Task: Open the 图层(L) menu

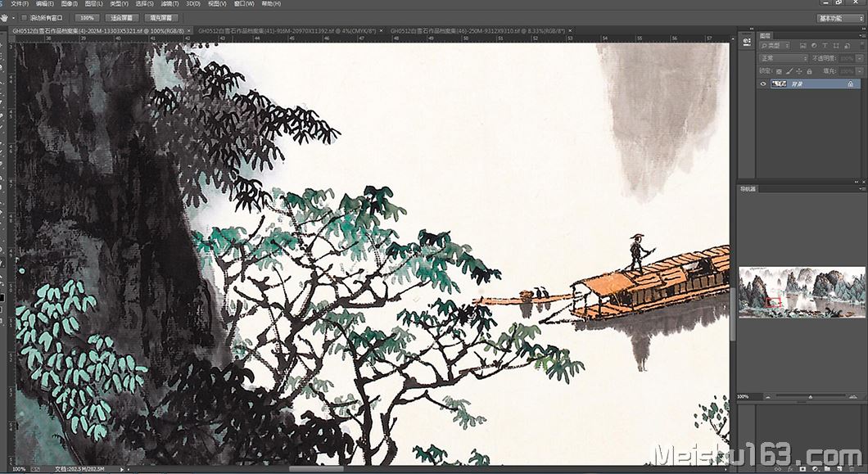Action: click(x=93, y=4)
